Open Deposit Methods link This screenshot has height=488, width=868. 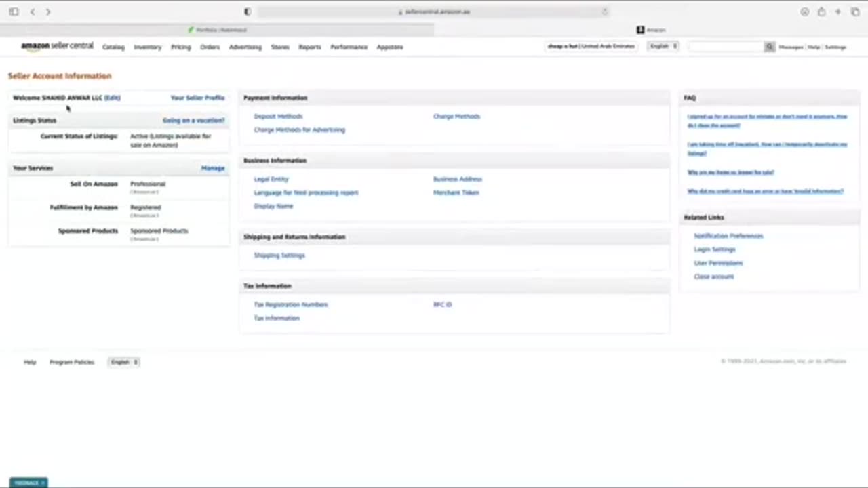point(278,117)
